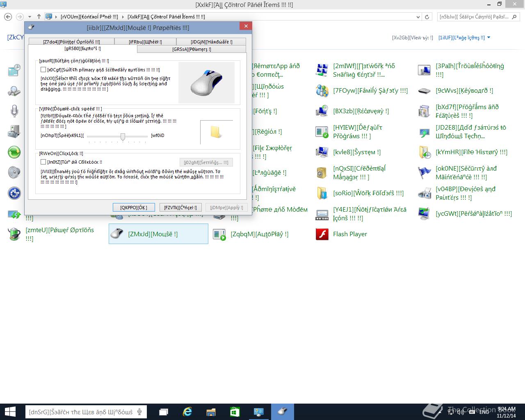
Task: Adjust the double-click speed slider handle
Action: coord(123,137)
